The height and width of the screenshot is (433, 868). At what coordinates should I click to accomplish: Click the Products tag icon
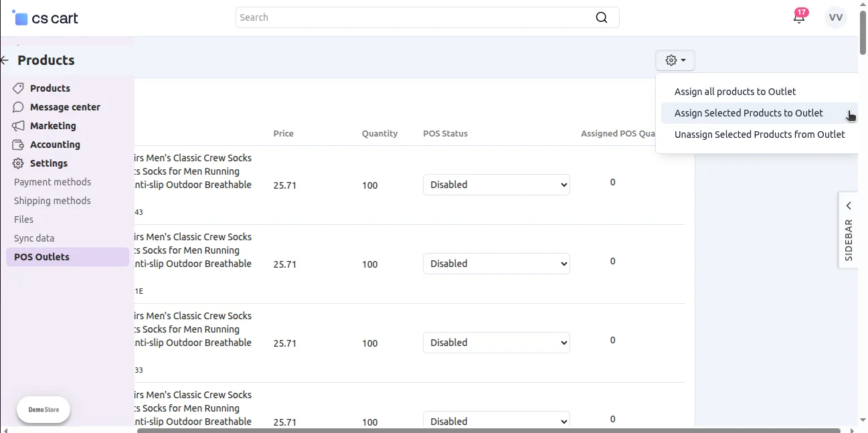[x=18, y=88]
